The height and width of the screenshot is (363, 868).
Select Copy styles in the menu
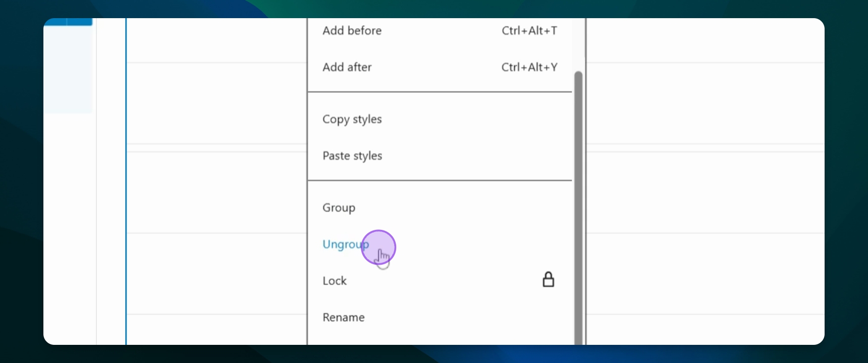tap(352, 119)
